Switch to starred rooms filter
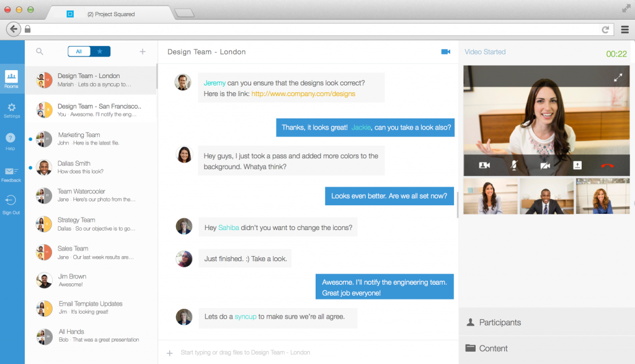The image size is (635, 364). click(100, 51)
